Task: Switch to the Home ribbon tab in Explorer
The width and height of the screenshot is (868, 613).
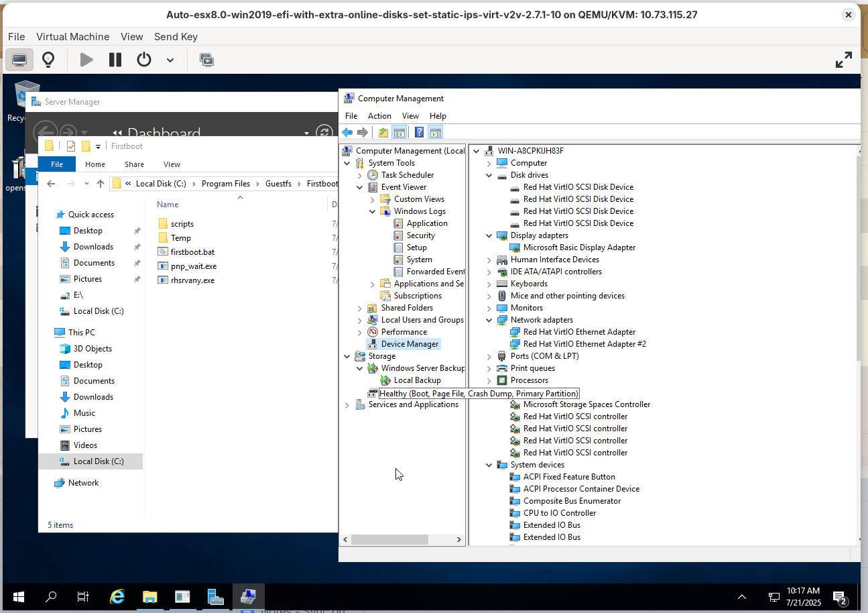Action: coord(95,164)
